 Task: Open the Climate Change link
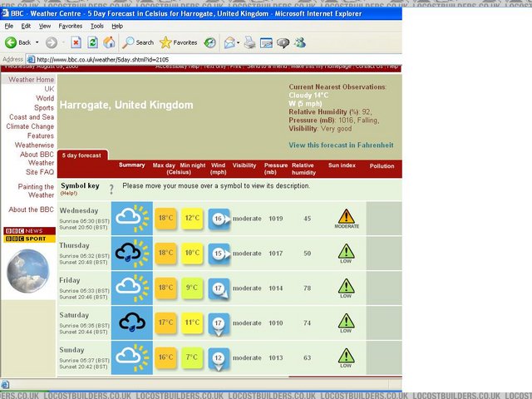[30, 126]
